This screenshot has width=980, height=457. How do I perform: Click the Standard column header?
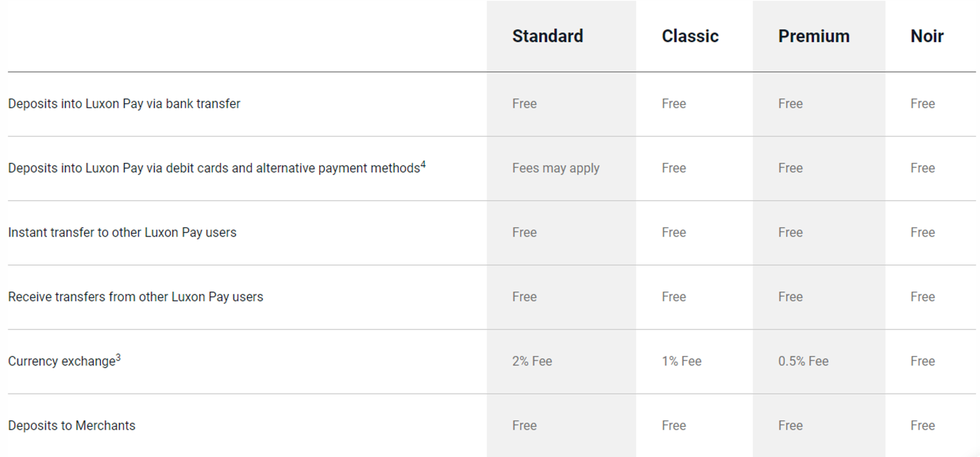coord(547,36)
